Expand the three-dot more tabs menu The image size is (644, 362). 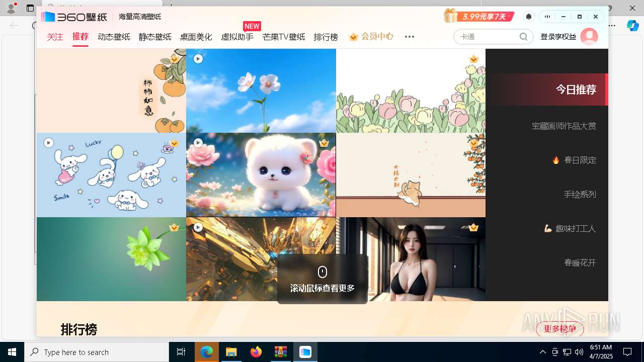click(x=410, y=37)
